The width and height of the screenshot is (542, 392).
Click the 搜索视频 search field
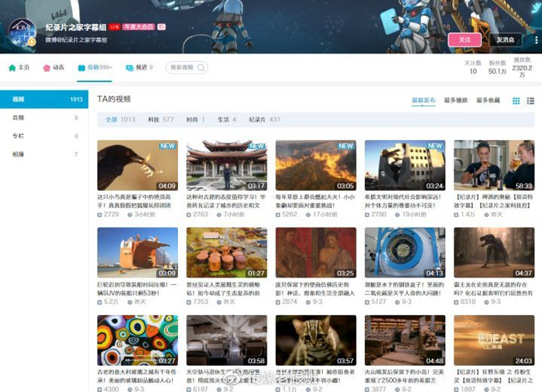pos(184,67)
